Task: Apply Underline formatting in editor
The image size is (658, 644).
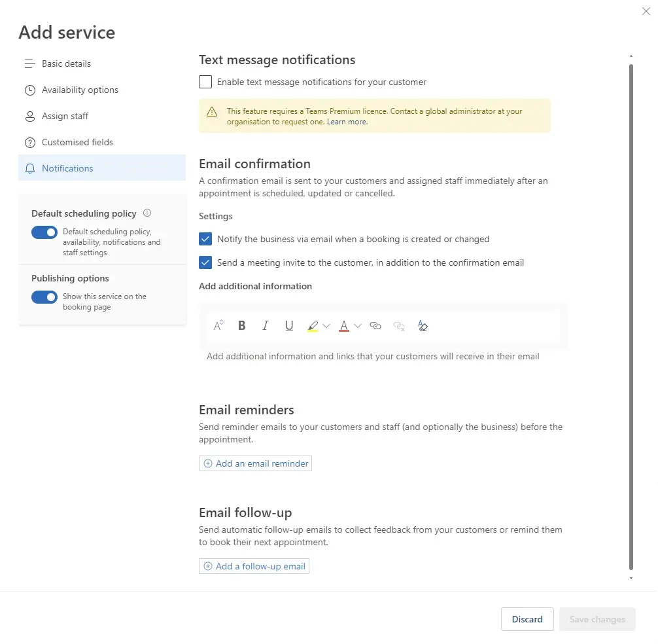Action: pos(289,326)
